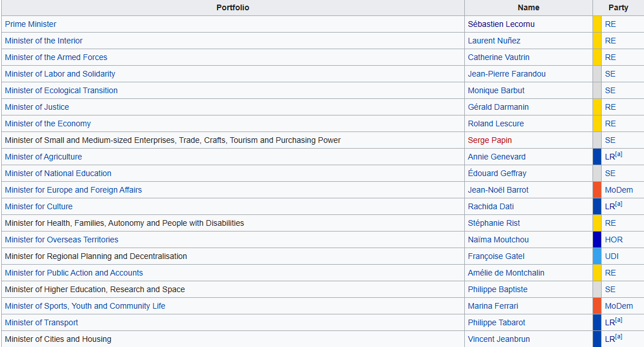Open Minister for Europe and Foreign Affairs
644x347 pixels.
coord(73,190)
